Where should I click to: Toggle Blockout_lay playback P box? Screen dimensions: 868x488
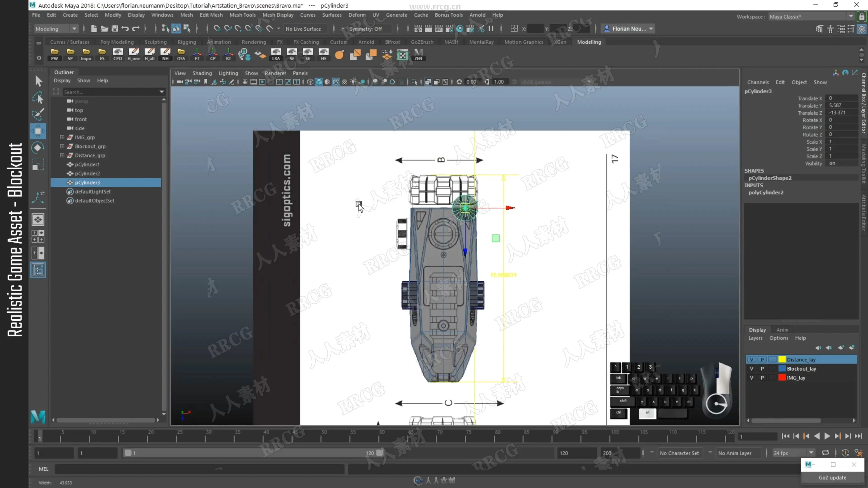pos(762,368)
